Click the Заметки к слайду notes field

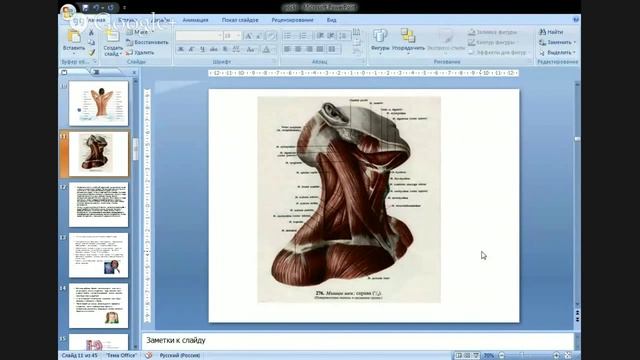click(358, 341)
